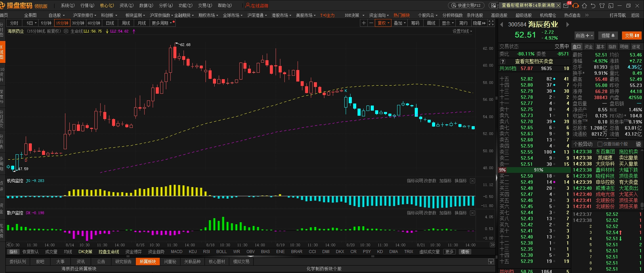Click 东百集团 in 个股异动 list
The height and width of the screenshot is (273, 644).
click(605, 152)
